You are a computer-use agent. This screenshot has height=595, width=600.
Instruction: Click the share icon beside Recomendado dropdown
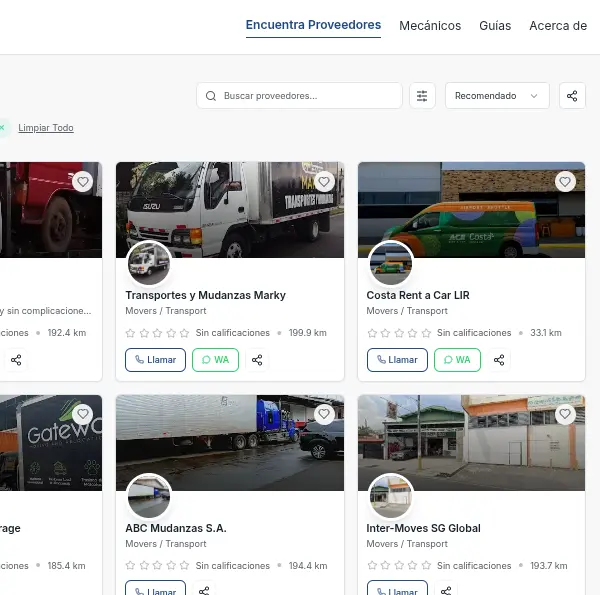(572, 96)
